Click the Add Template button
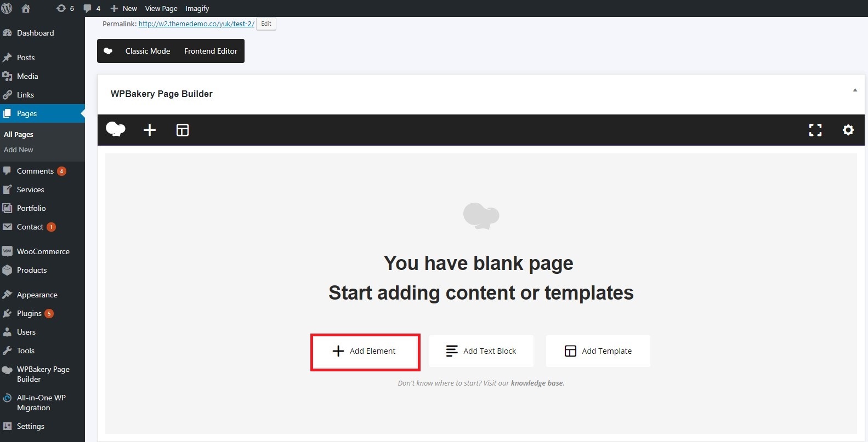The height and width of the screenshot is (442, 868). [x=598, y=351]
